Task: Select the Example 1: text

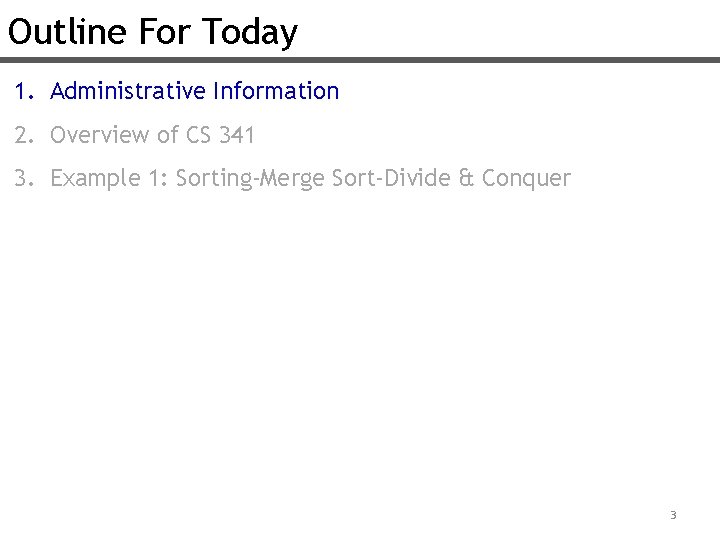Action: tap(109, 178)
